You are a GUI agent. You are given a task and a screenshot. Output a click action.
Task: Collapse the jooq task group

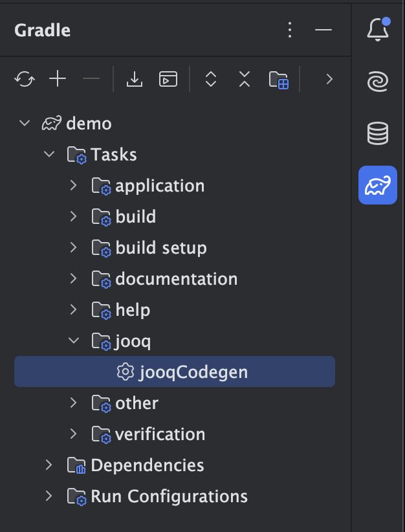tap(74, 340)
